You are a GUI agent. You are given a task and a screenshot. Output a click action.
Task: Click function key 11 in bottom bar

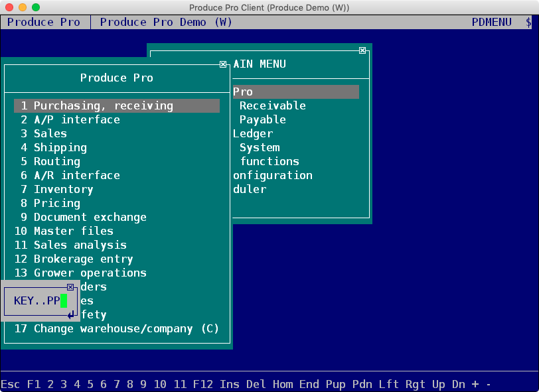pyautogui.click(x=180, y=384)
